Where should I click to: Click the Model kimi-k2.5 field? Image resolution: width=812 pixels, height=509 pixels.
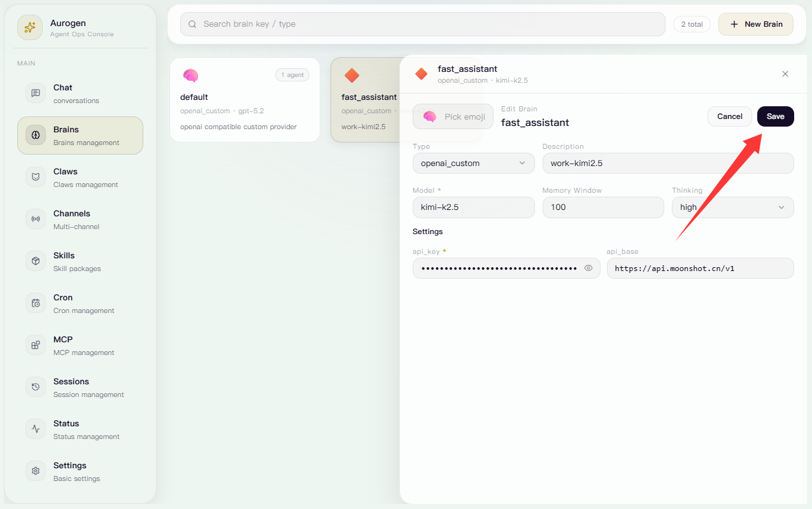click(x=474, y=207)
